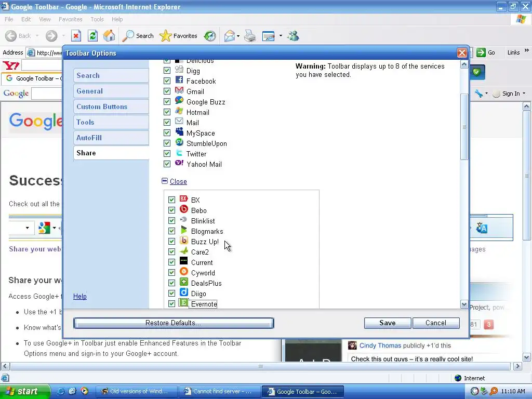Open the AutoFill tab
Screen dimensions: 532x399
111,138
